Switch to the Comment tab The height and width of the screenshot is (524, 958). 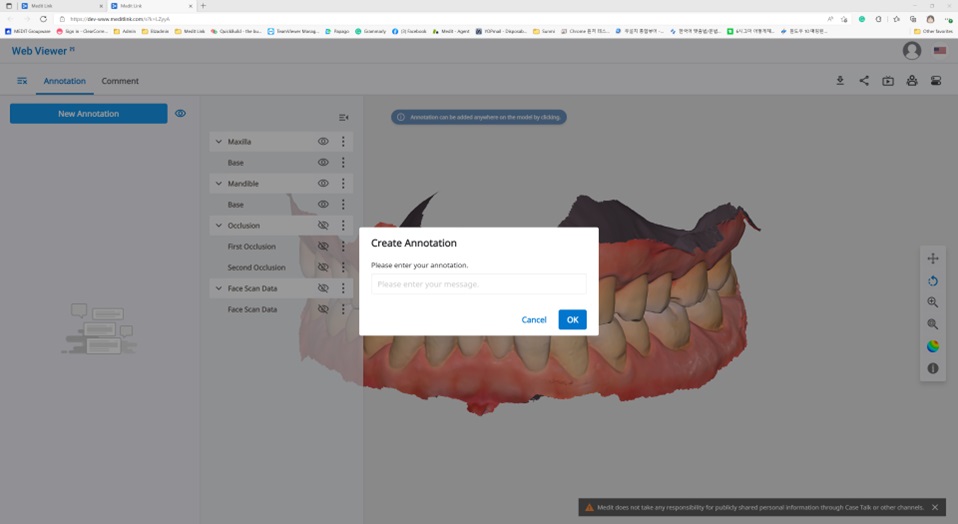[x=120, y=81]
